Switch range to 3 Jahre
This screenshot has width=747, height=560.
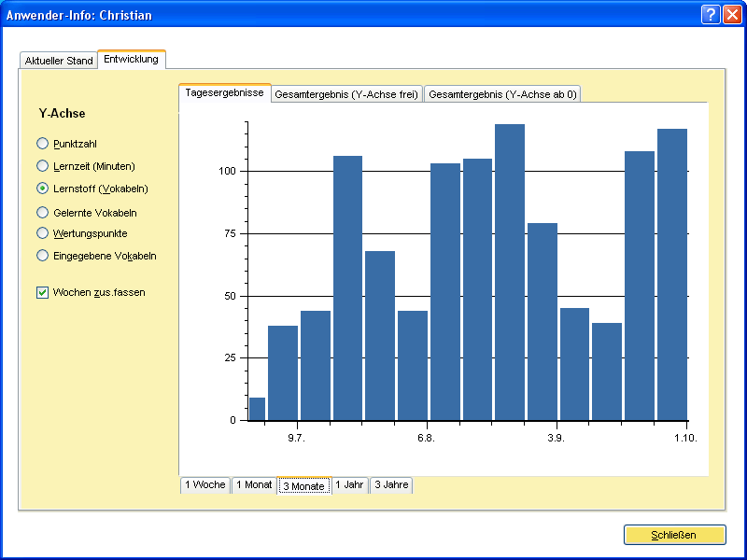[x=391, y=484]
